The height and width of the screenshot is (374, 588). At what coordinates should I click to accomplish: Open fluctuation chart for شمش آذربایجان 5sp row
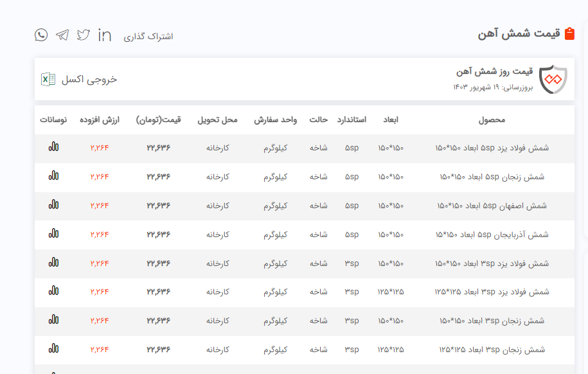point(53,234)
